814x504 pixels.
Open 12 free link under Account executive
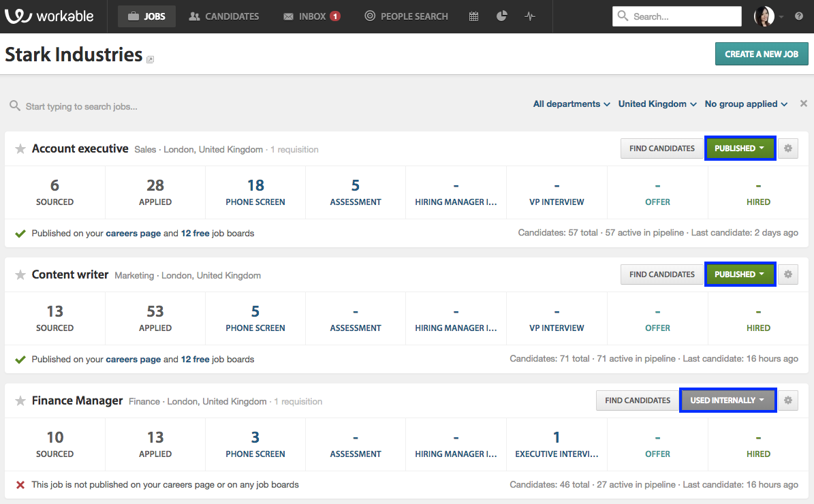pyautogui.click(x=195, y=234)
